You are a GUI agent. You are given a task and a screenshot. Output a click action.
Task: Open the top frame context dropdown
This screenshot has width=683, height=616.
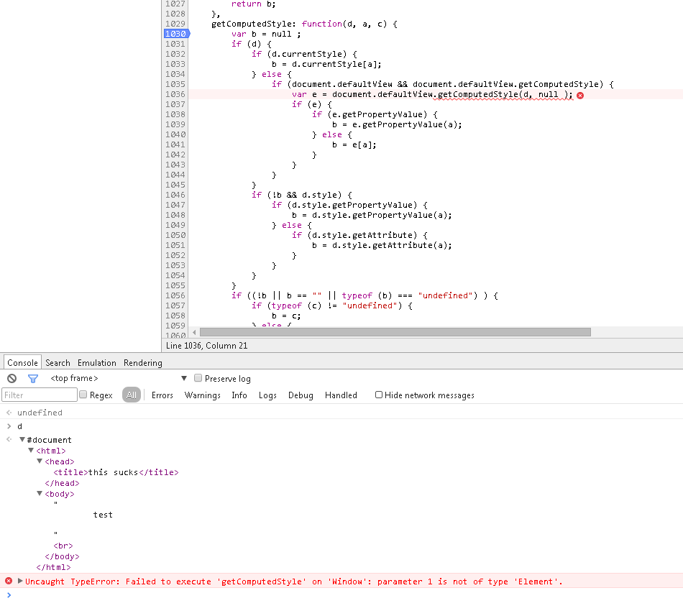tap(119, 378)
